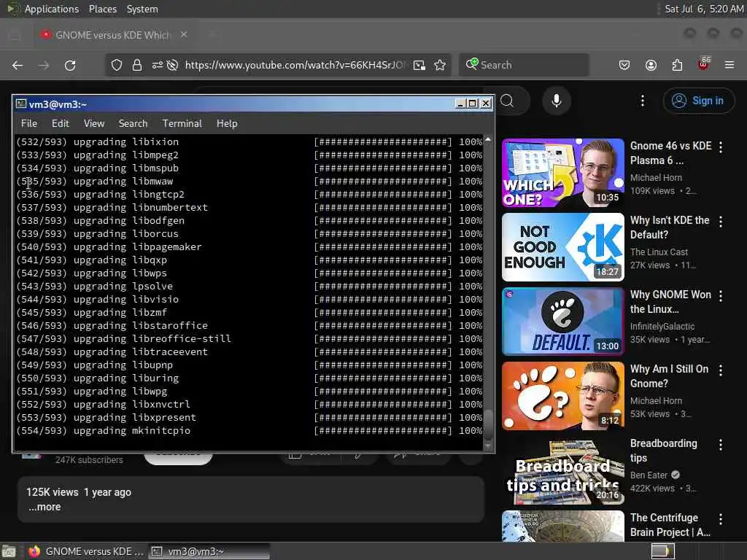
Task: Click the show desktop icon in bottom panel
Action: point(9,551)
